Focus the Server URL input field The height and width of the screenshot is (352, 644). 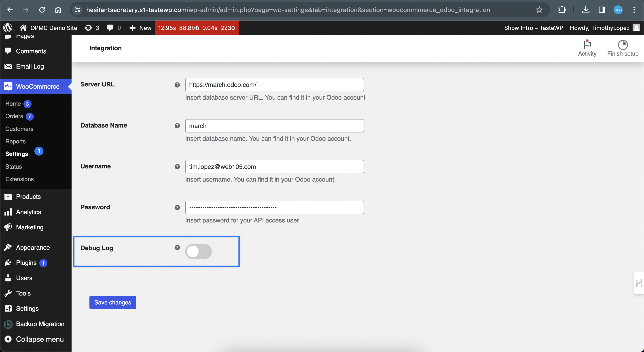coord(274,85)
